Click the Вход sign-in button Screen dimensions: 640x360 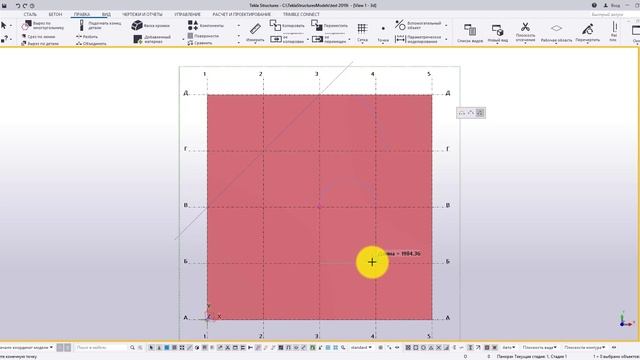[x=612, y=5]
